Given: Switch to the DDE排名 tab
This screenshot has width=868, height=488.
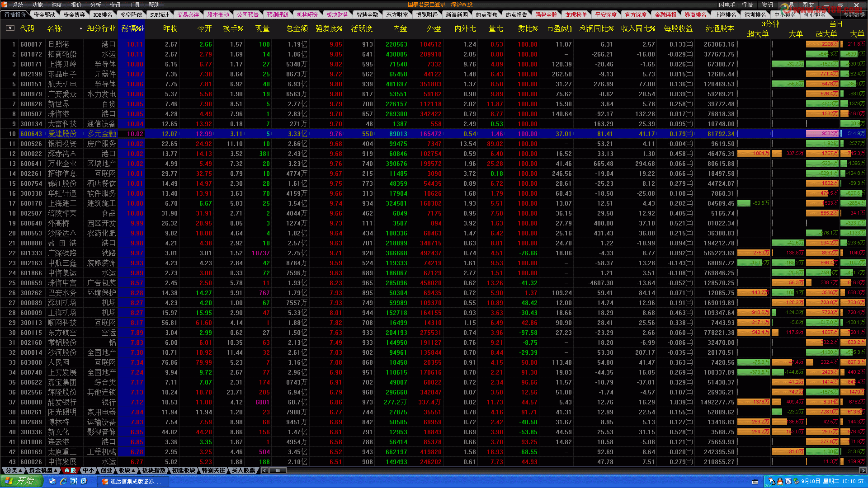Looking at the screenshot, I should click(x=103, y=14).
